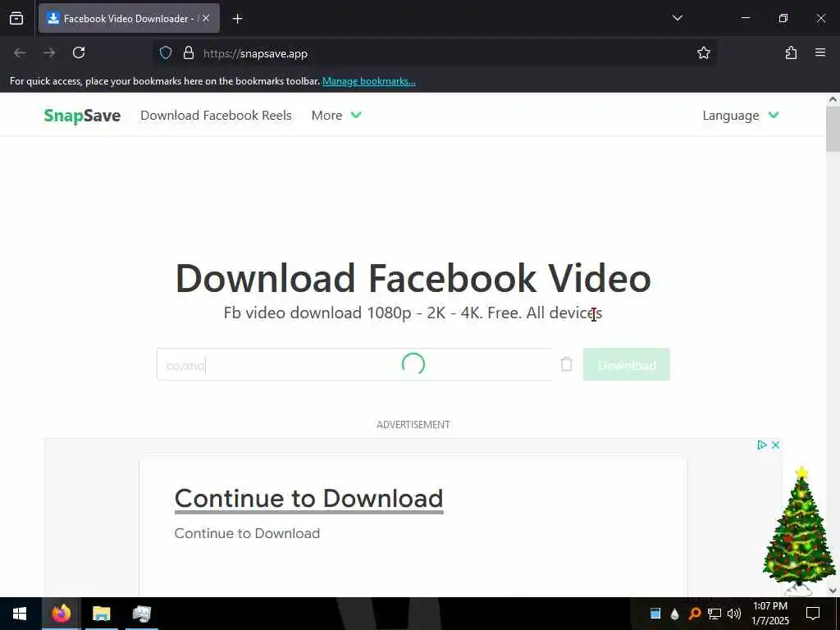Open File Explorer from the taskbar
Viewport: 840px width, 630px height.
(101, 614)
